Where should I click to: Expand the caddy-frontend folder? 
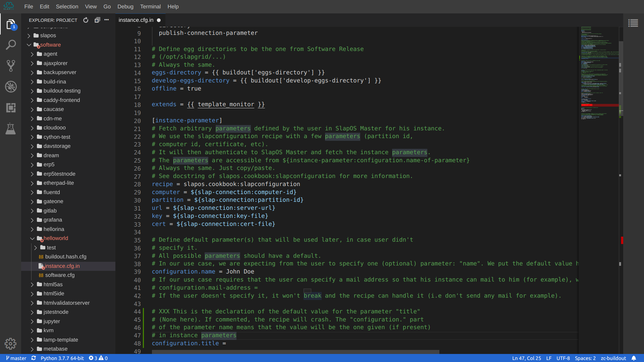coord(32,100)
